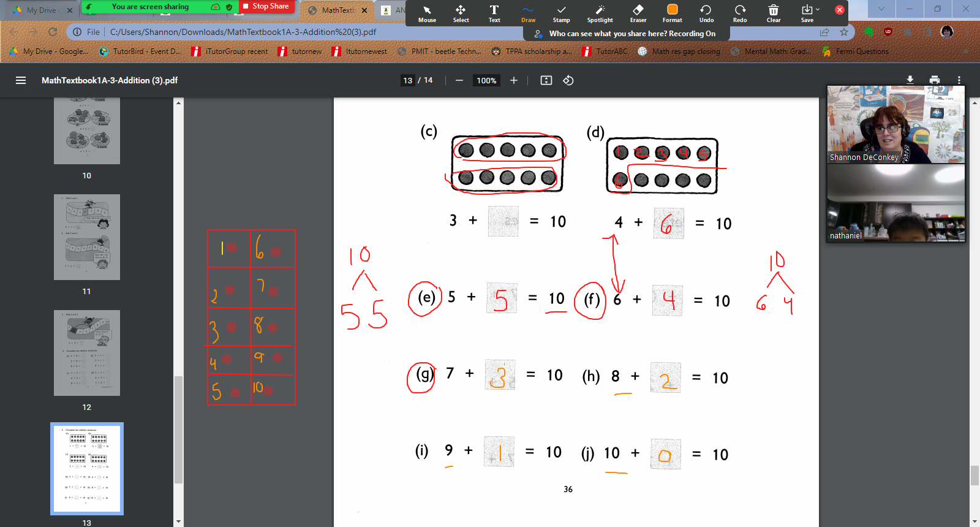Close the annotation toolbar
The width and height of the screenshot is (980, 527).
[840, 10]
